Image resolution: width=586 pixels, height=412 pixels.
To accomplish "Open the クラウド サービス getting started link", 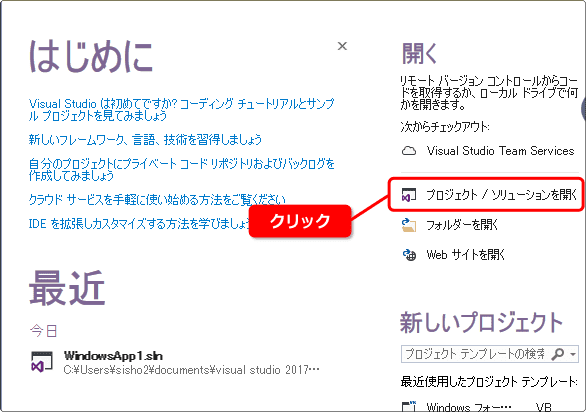I will [157, 200].
